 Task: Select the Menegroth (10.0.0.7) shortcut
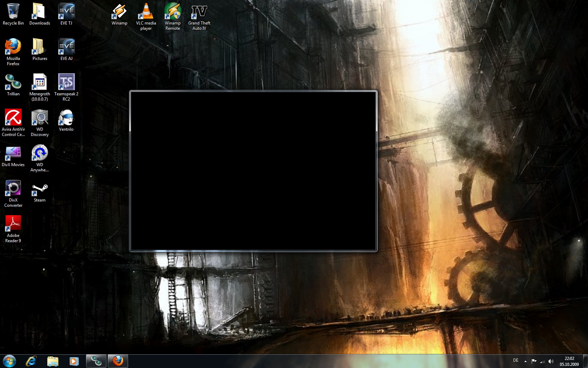tap(40, 88)
